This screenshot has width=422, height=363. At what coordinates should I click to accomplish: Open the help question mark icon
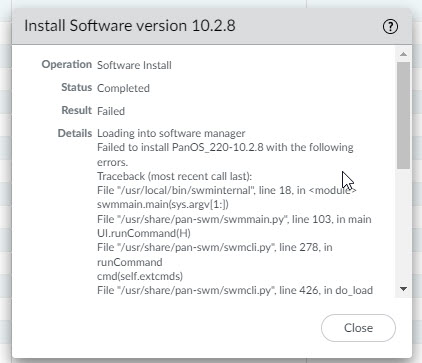[x=390, y=26]
